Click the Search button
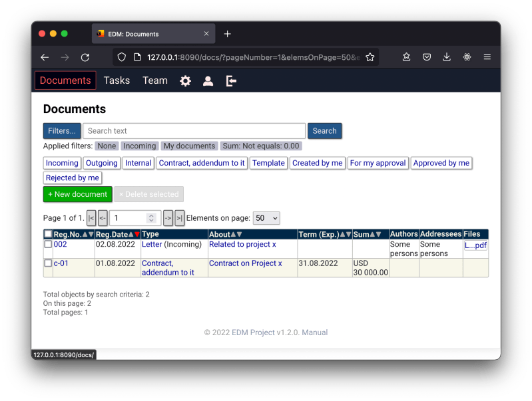The height and width of the screenshot is (401, 532). [x=324, y=131]
